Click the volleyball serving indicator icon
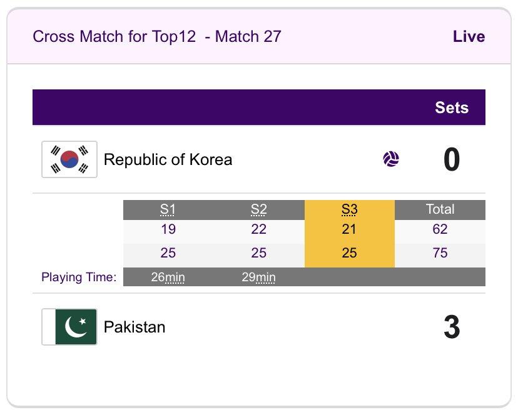The image size is (518, 420). [x=391, y=159]
